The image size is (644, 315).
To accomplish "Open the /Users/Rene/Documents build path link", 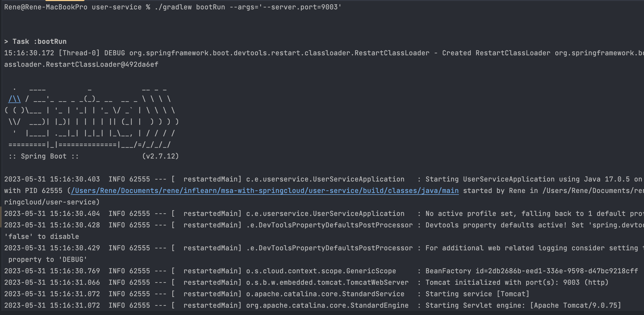I will pyautogui.click(x=264, y=191).
